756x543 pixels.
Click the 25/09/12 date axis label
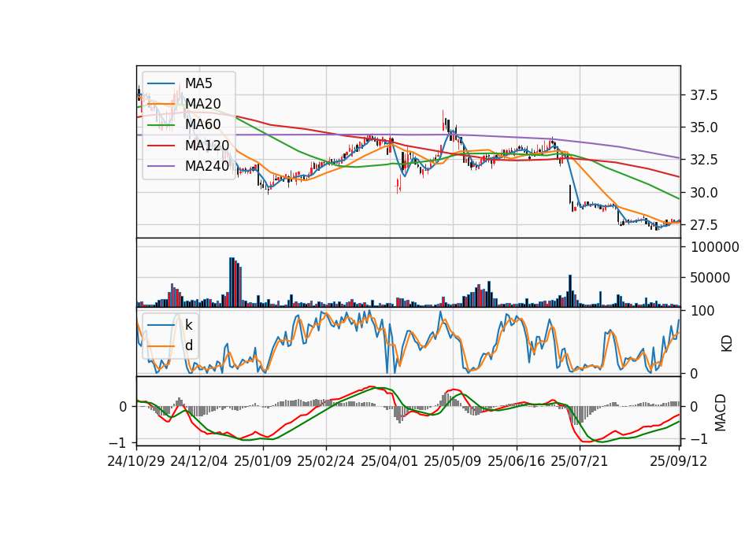click(x=678, y=461)
